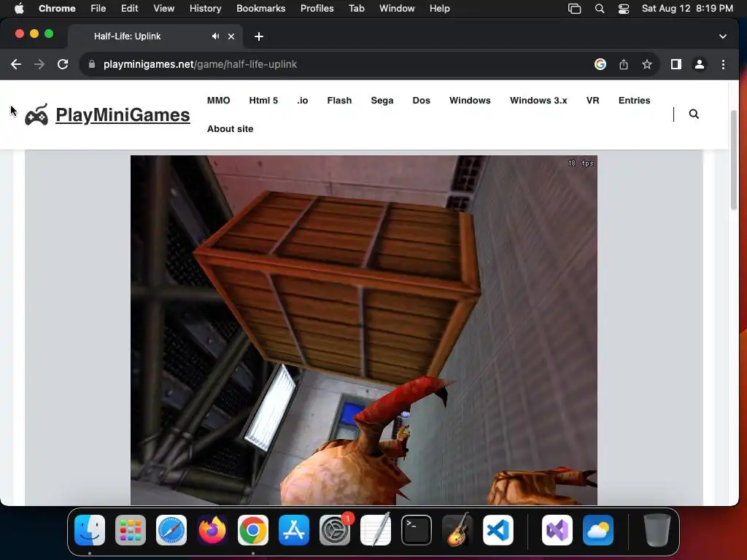Reload the Half-Life: Uplink page

tap(63, 64)
